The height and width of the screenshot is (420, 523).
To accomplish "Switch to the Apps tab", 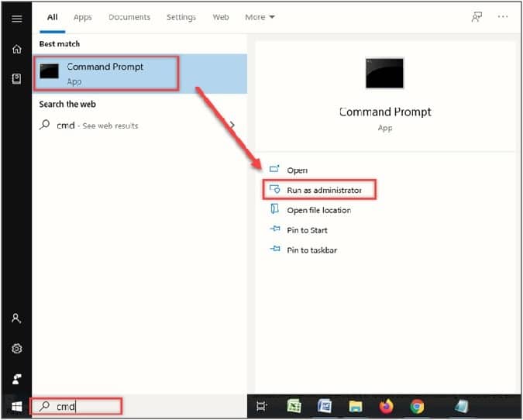I will [83, 17].
